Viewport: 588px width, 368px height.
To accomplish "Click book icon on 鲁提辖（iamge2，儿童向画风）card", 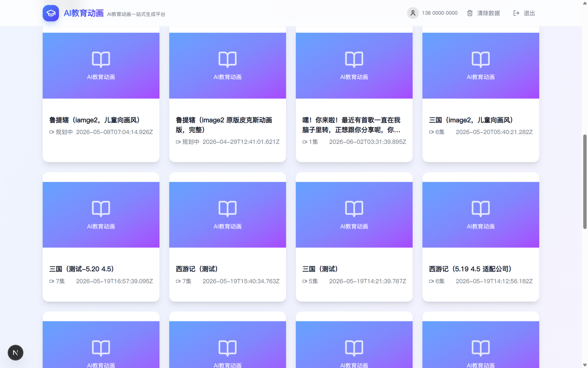I will [x=101, y=60].
